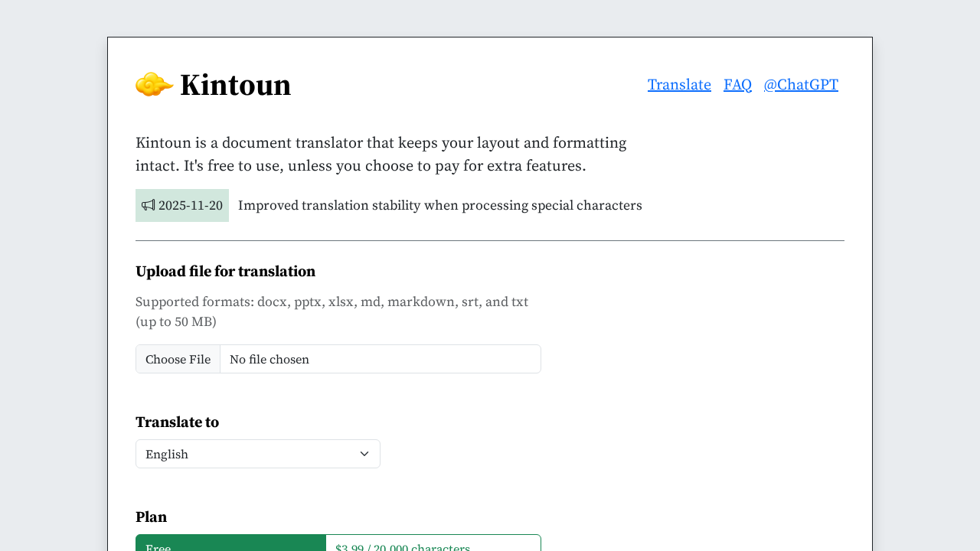
Task: Click the chevron arrow on the language selector
Action: (365, 453)
